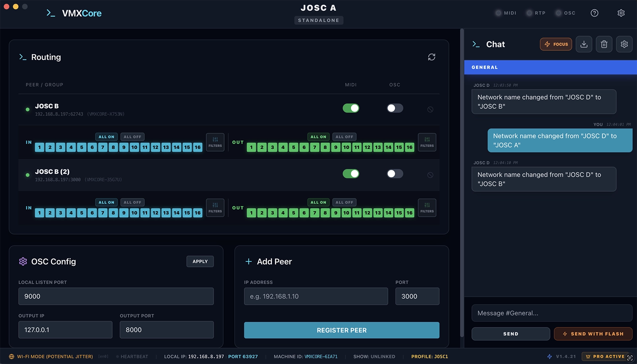Open Filters for JOSC B output channels
This screenshot has height=364, width=637.
pyautogui.click(x=427, y=142)
